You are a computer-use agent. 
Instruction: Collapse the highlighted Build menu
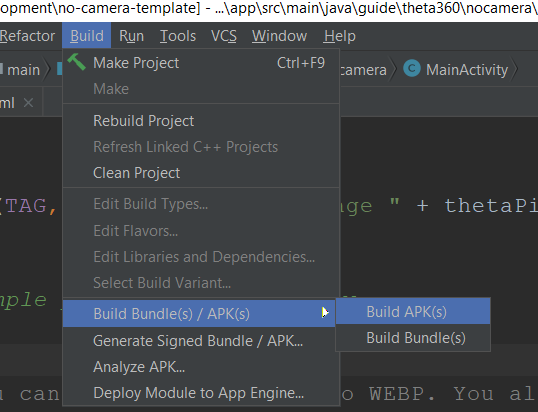point(87,36)
